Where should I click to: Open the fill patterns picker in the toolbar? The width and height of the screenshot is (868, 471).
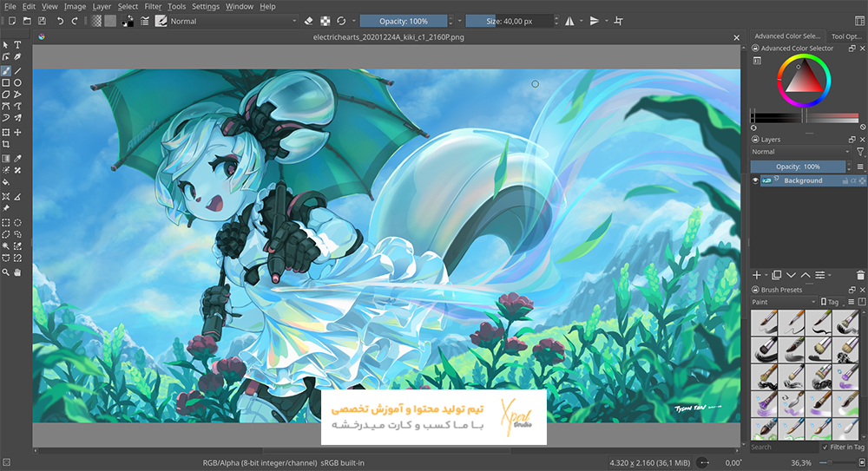[111, 21]
